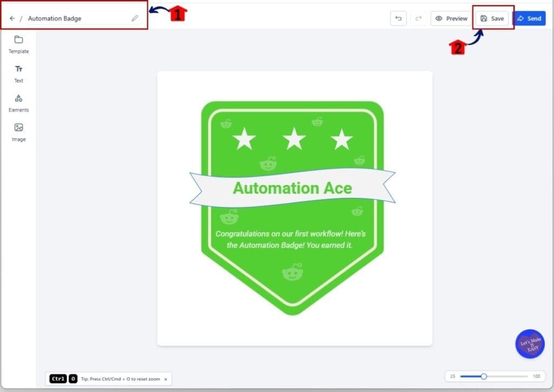Navigate back using the arrow icon

12,18
